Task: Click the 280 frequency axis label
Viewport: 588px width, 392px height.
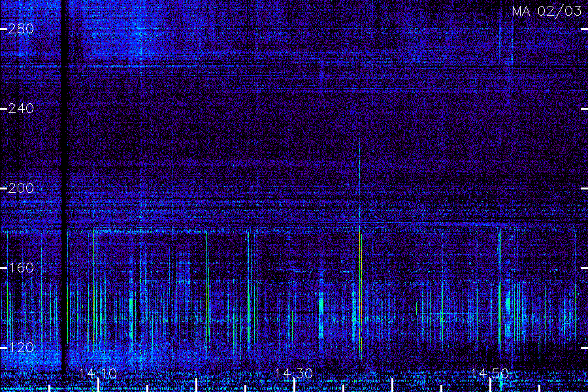Action: 21,29
